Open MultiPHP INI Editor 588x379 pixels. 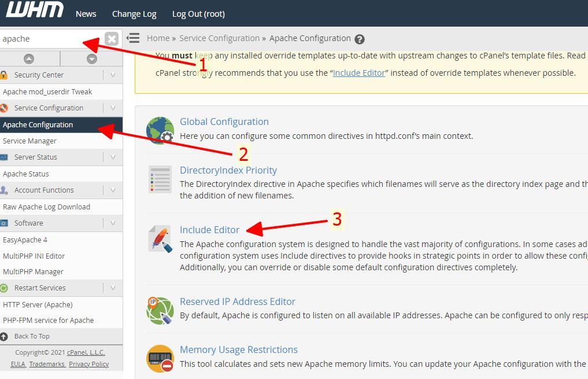pyautogui.click(x=34, y=256)
